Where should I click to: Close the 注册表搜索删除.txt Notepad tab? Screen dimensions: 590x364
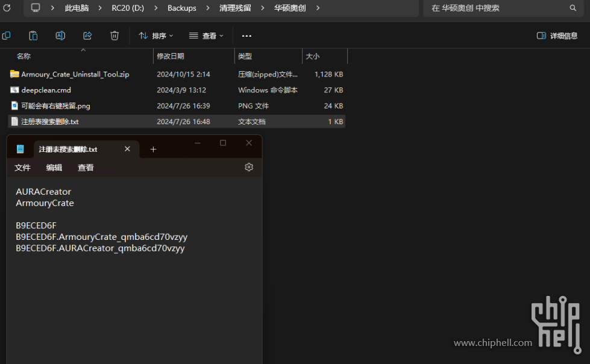click(x=127, y=149)
